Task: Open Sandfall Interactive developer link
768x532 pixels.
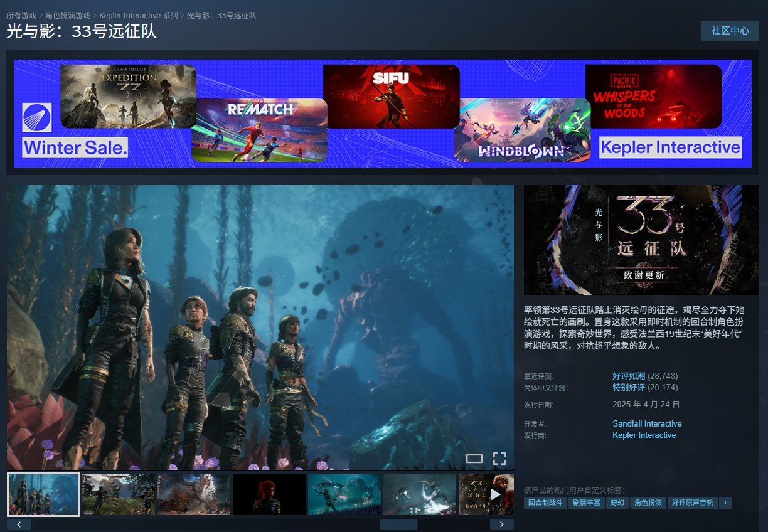Action: click(x=647, y=423)
